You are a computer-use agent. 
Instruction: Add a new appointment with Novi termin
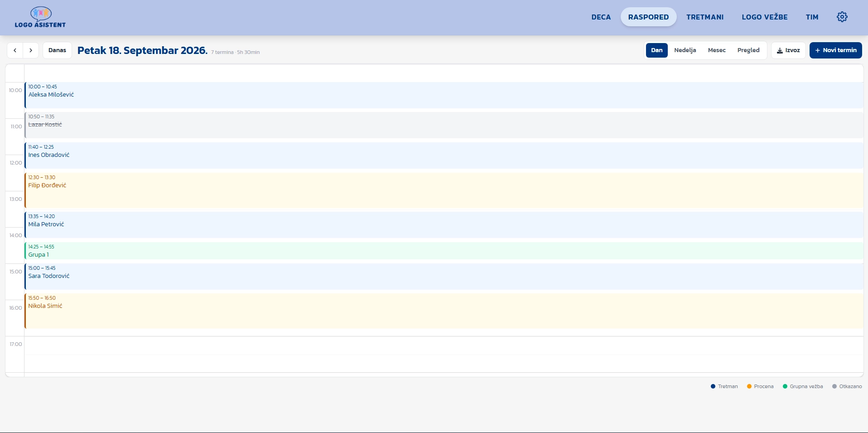click(x=836, y=50)
